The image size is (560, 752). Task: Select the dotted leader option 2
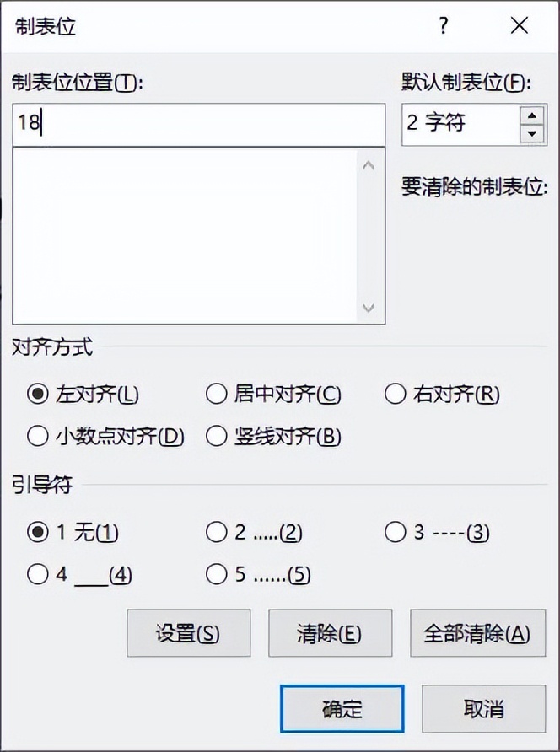[216, 532]
